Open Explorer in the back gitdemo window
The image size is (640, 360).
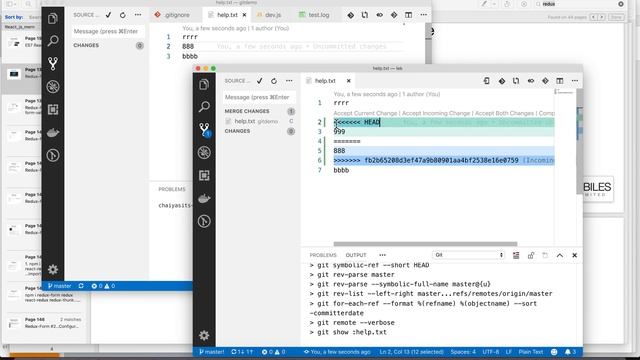[53, 18]
